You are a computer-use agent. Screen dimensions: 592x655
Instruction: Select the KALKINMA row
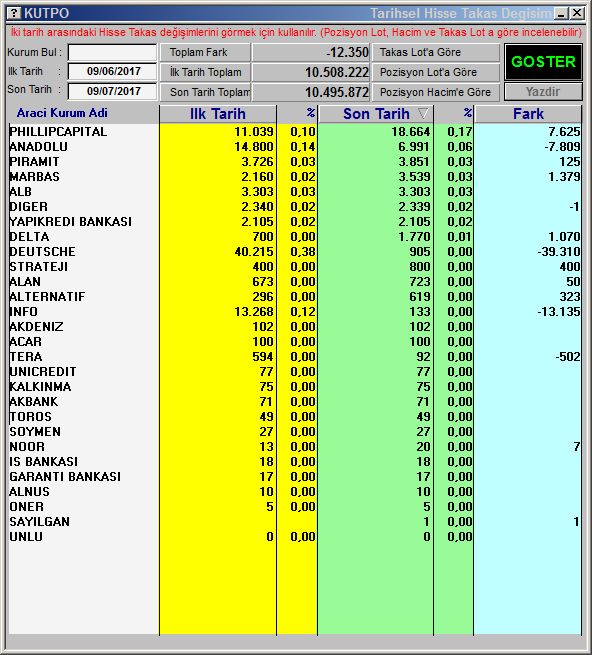click(x=295, y=387)
